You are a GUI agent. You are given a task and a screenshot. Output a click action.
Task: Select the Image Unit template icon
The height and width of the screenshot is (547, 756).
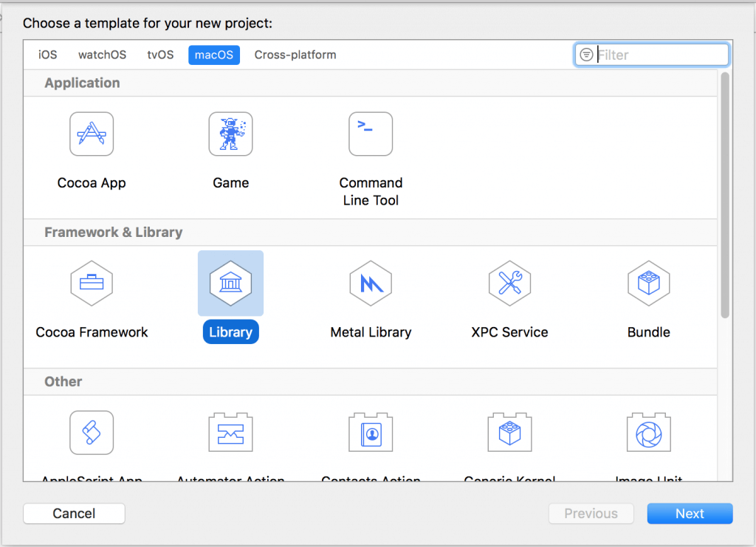[x=648, y=433]
